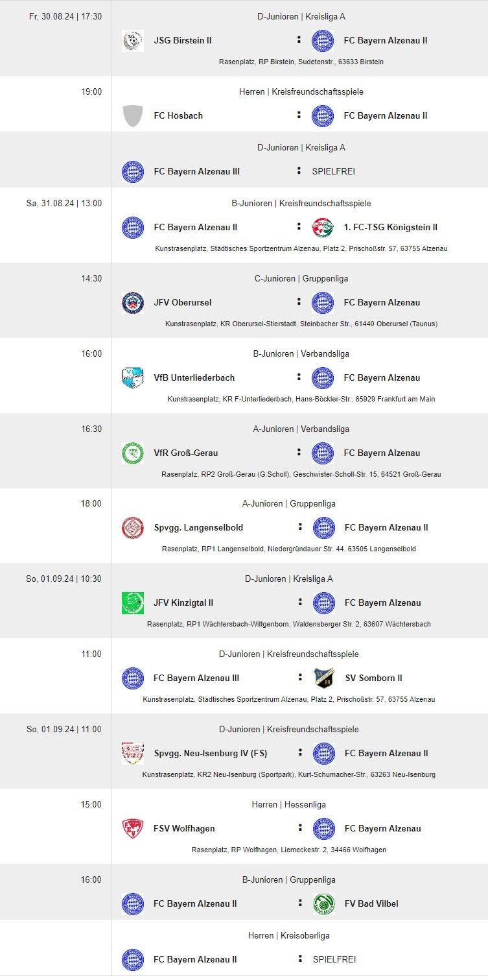
Task: Click the JFV Oberursel club crest
Action: coord(133,303)
